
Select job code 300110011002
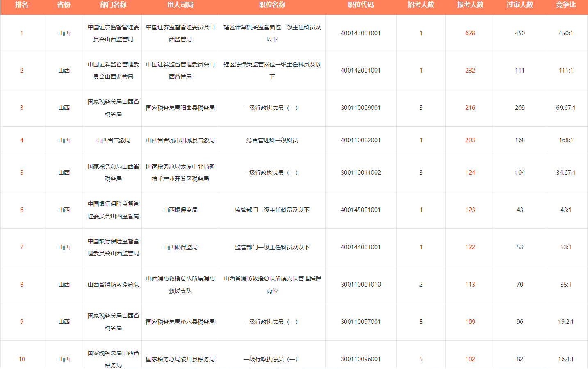[360, 173]
